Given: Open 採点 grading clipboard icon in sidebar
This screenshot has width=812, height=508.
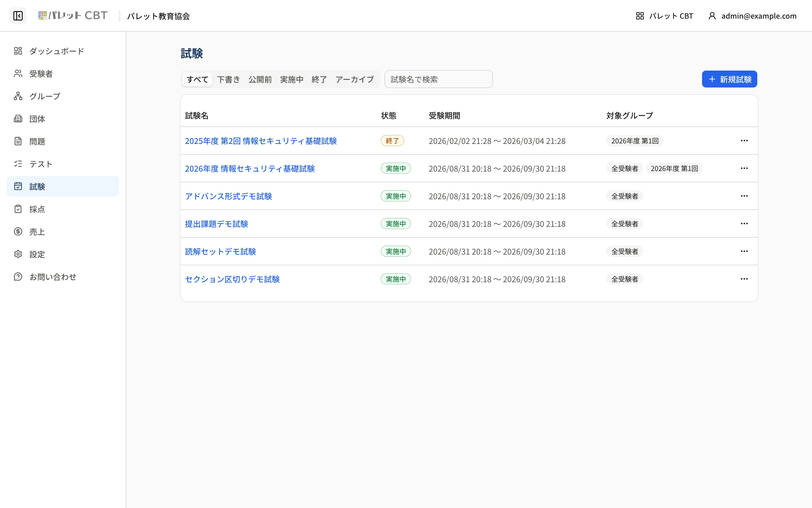Looking at the screenshot, I should (x=18, y=209).
